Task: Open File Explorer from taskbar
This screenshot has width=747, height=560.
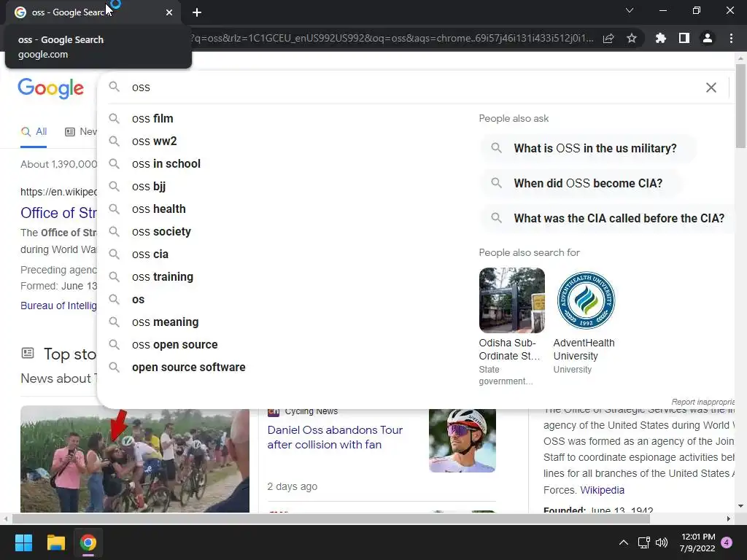Action: (x=55, y=542)
